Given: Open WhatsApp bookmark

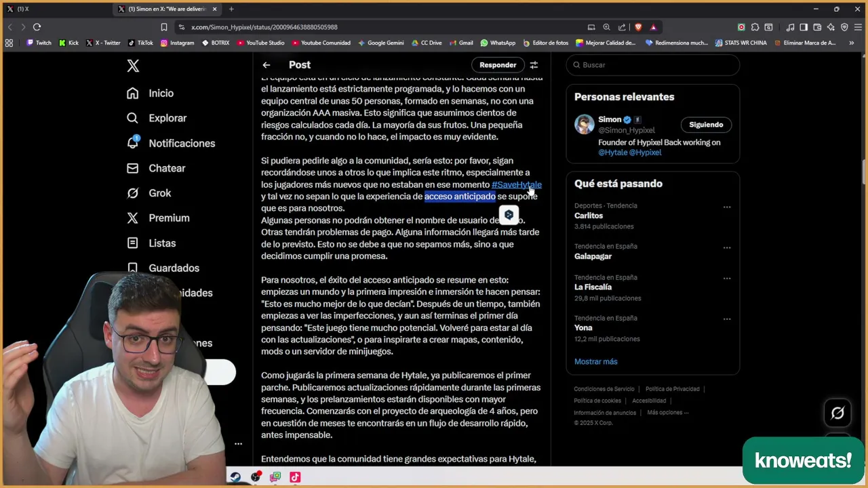Looking at the screenshot, I should point(498,43).
